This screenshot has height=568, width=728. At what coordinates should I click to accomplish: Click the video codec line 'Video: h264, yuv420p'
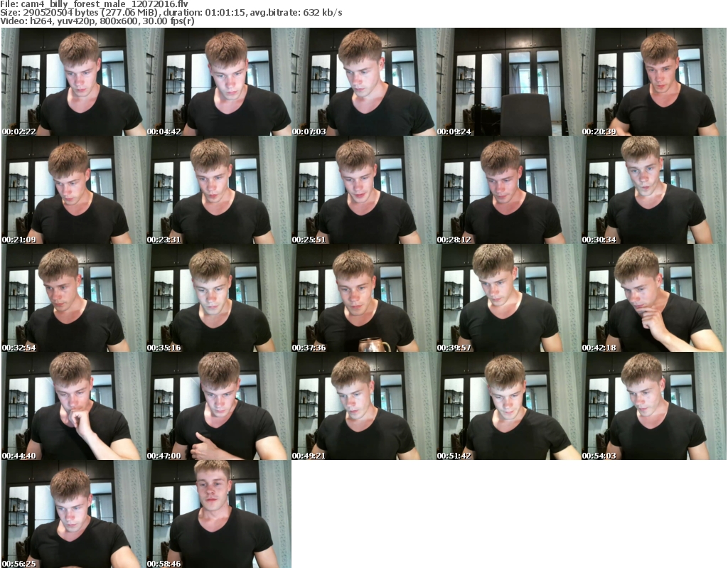[97, 21]
